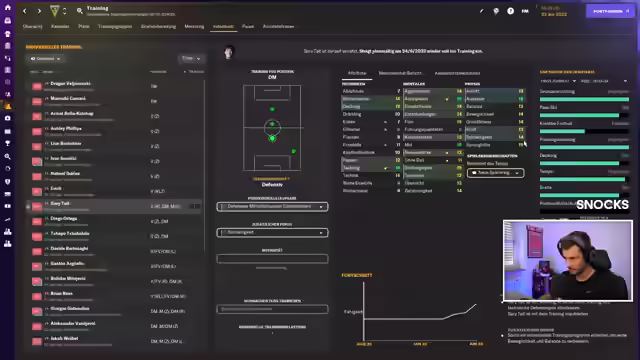Switch to the Mentoring tab
The height and width of the screenshot is (360, 640).
tap(194, 27)
